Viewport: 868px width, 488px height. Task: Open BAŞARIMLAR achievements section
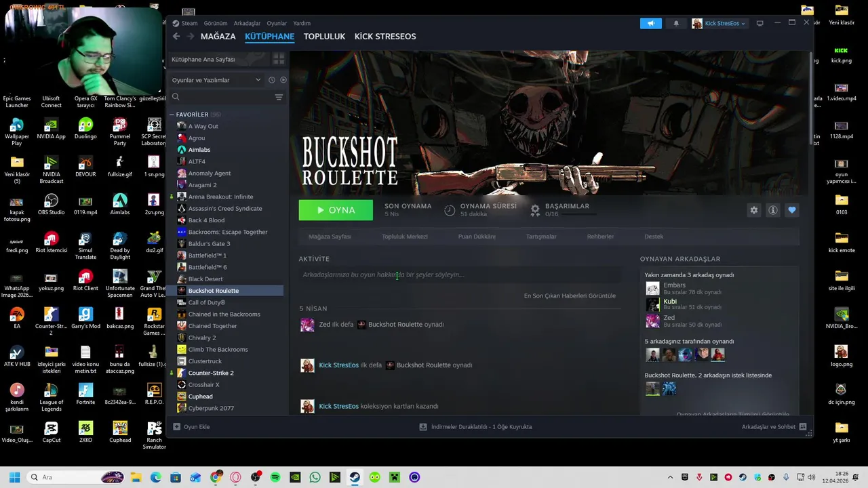click(x=567, y=206)
